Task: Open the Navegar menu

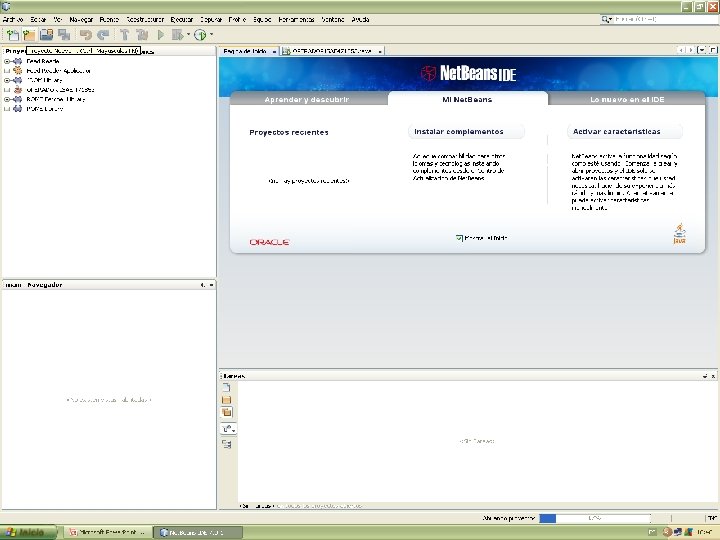Action: [81, 19]
